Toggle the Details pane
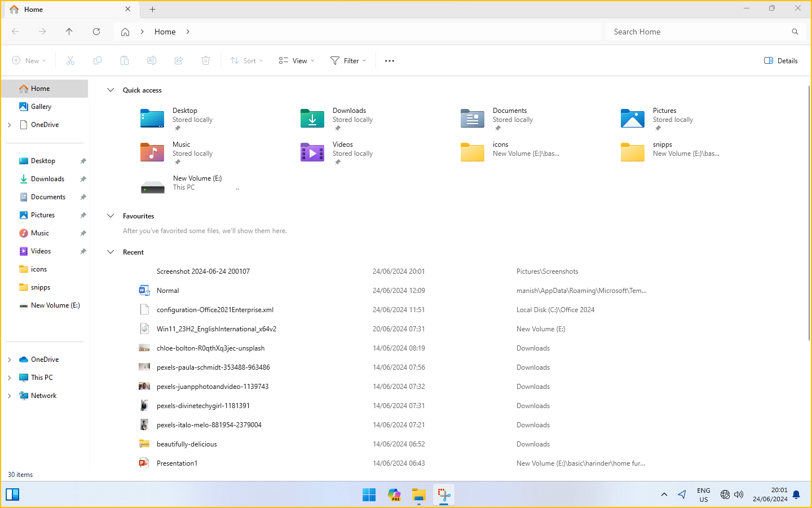This screenshot has height=508, width=812. [x=781, y=60]
